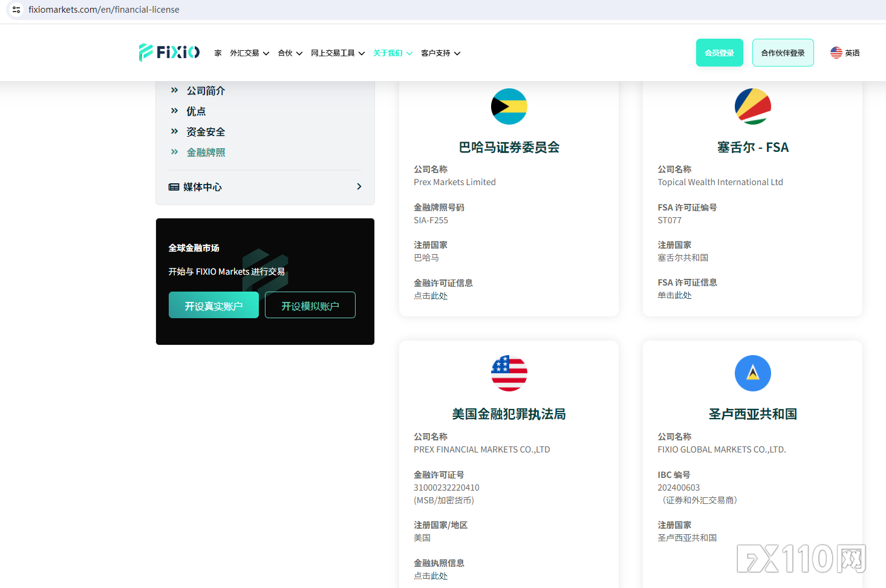Click the 合作伙伴登录 button
This screenshot has width=886, height=588.
tap(783, 53)
